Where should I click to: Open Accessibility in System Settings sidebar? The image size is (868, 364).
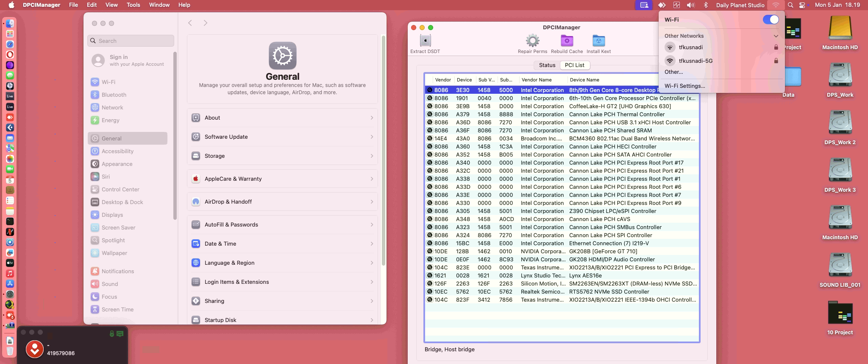point(128,151)
